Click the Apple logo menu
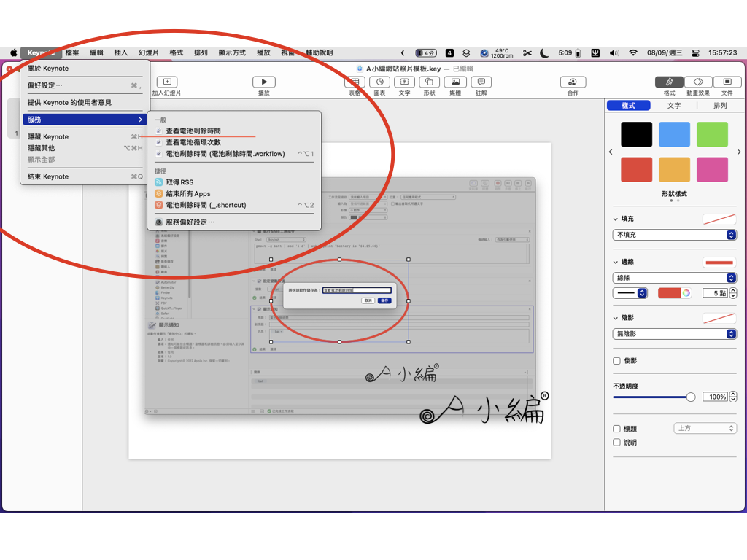The width and height of the screenshot is (747, 560). point(14,52)
